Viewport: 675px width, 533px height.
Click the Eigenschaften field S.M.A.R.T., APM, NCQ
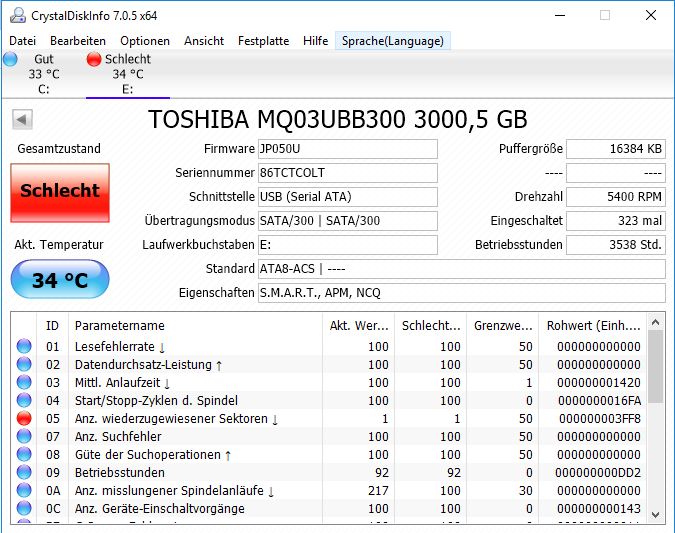(461, 293)
